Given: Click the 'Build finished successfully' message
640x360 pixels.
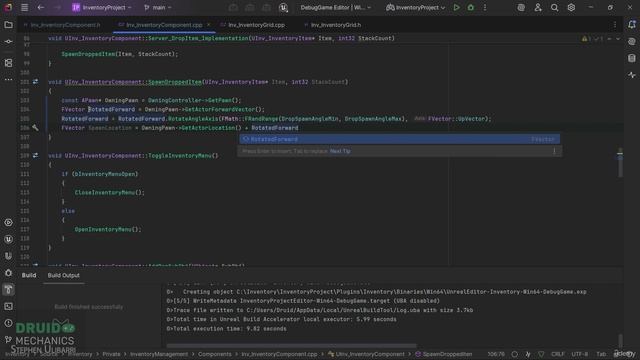Looking at the screenshot, I should [89, 307].
